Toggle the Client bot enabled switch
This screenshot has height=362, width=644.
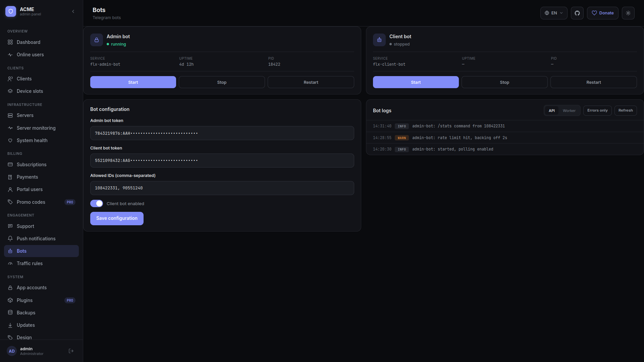pyautogui.click(x=97, y=203)
